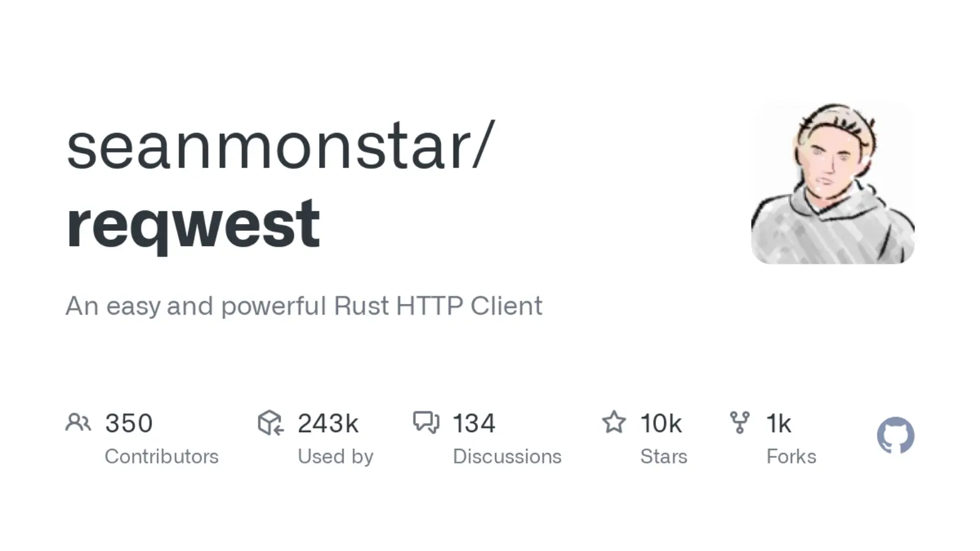Viewport: 980px width, 551px height.
Task: Open the reqwest repository title
Action: coord(193,224)
